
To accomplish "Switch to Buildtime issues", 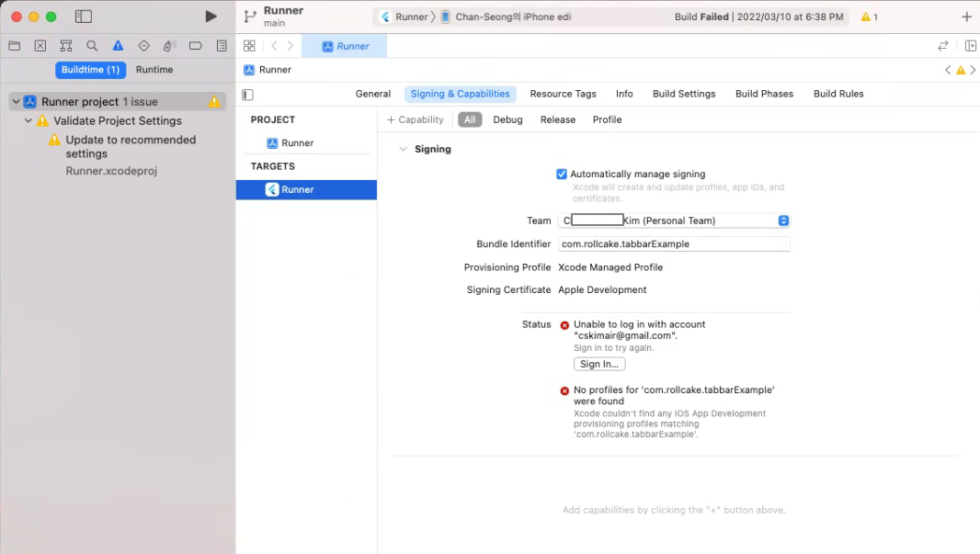I will (x=91, y=70).
